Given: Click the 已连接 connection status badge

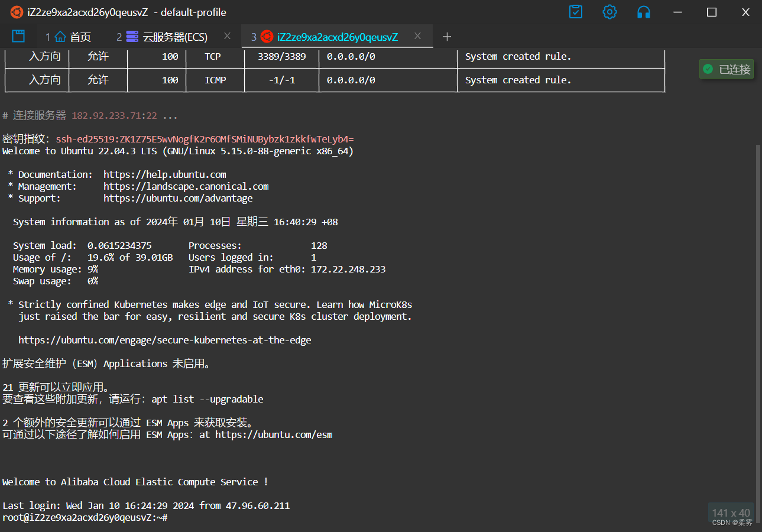Looking at the screenshot, I should click(x=727, y=69).
